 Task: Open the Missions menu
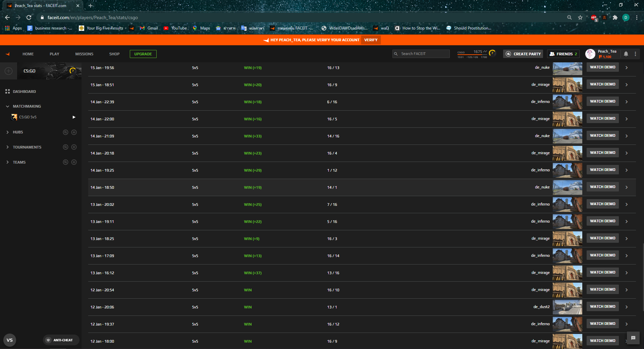(x=84, y=54)
